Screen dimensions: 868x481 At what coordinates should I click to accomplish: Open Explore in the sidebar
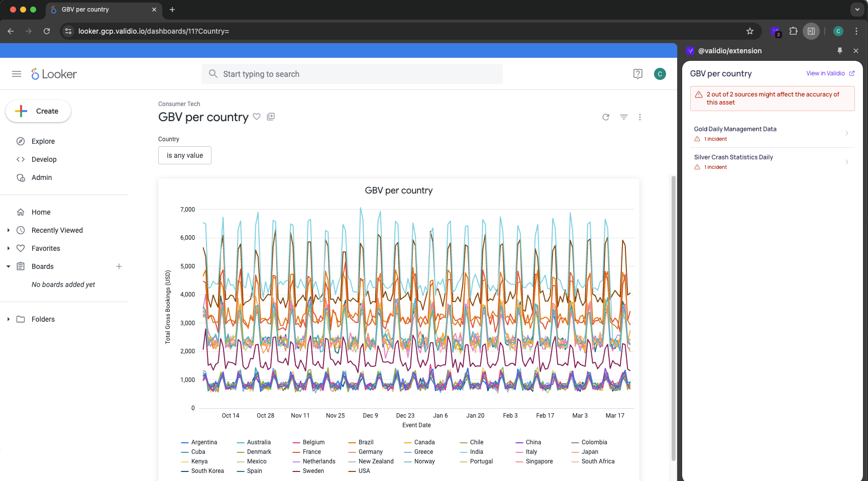[43, 141]
